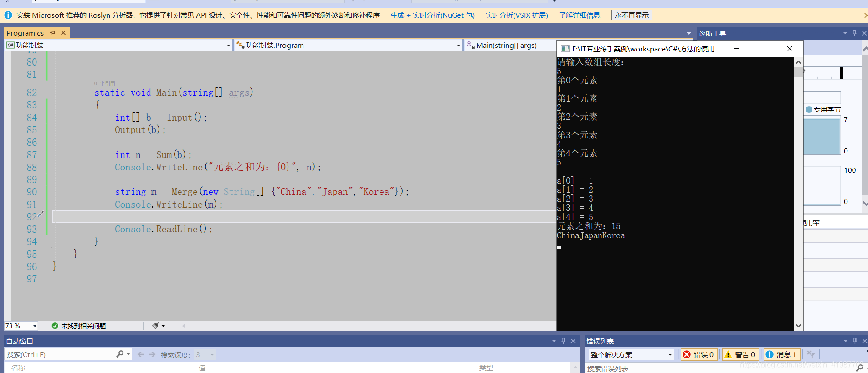This screenshot has width=868, height=373.
Task: Click the forward arrow in 自动窗口 search
Action: point(152,354)
